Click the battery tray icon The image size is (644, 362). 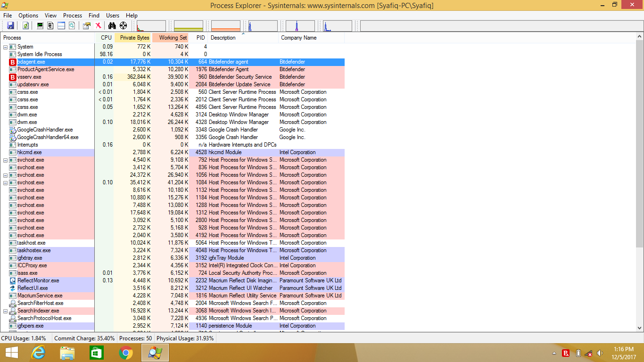tap(578, 353)
